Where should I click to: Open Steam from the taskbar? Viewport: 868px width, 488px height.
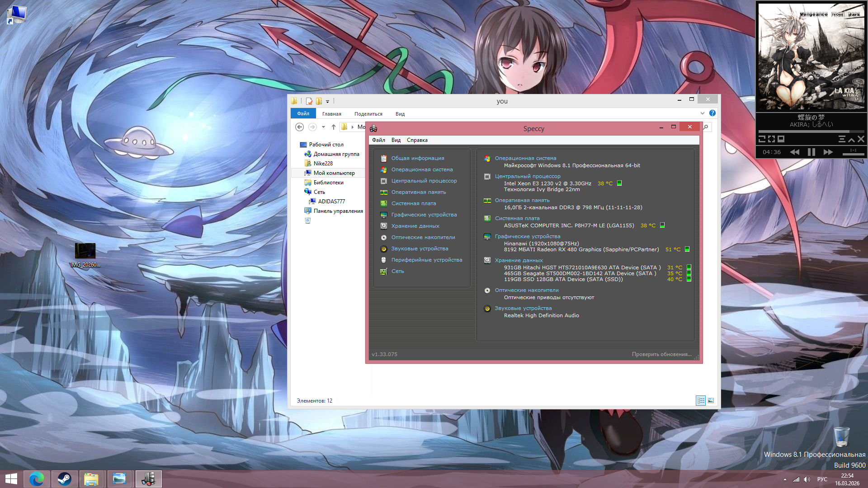click(x=64, y=479)
